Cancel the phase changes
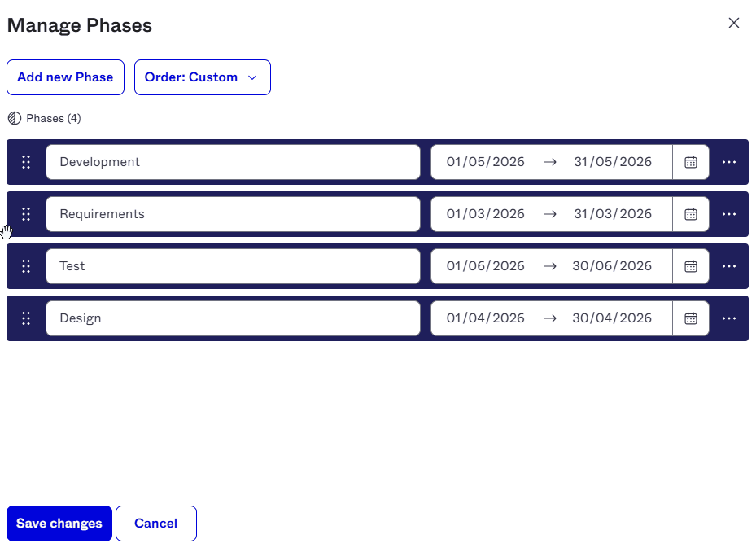Screen dimensions: 756x552 (x=156, y=524)
